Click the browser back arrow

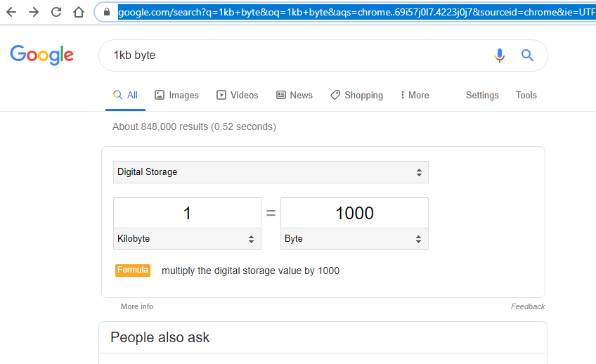(11, 12)
